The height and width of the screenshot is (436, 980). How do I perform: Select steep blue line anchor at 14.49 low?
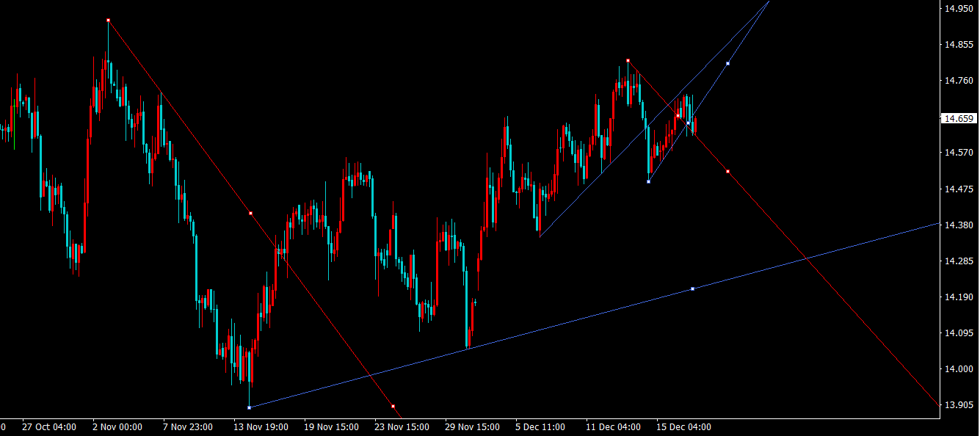click(x=648, y=181)
